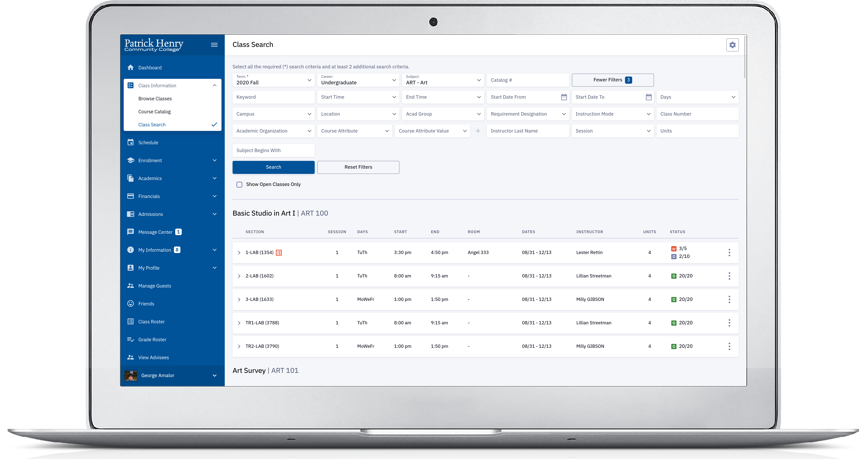Expand the 1-LAB (1354) section row
868x459 pixels.
tap(239, 253)
